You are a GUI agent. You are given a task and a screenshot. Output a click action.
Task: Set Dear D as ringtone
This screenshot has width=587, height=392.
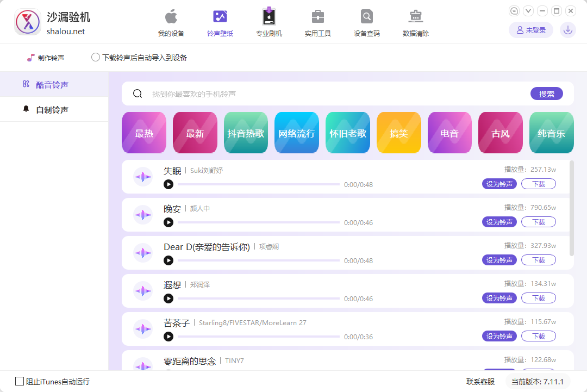pyautogui.click(x=499, y=260)
